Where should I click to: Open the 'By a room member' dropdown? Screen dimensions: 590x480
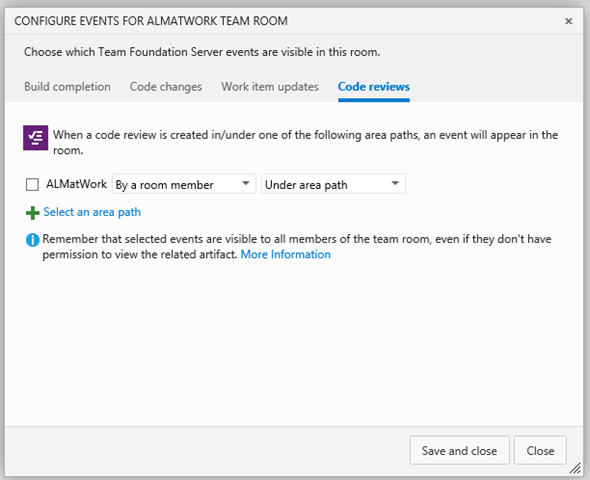point(184,184)
